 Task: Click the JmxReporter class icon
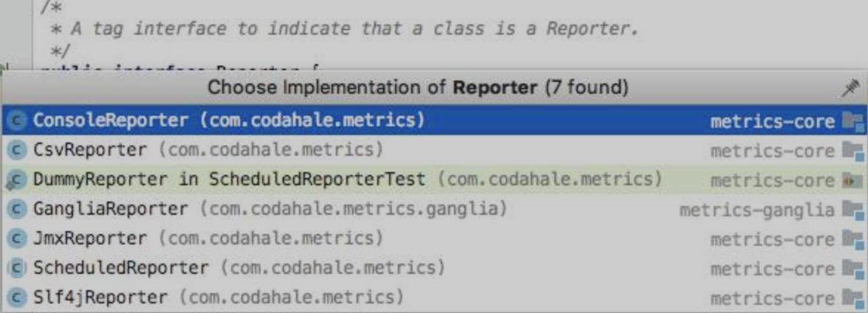[x=17, y=238]
